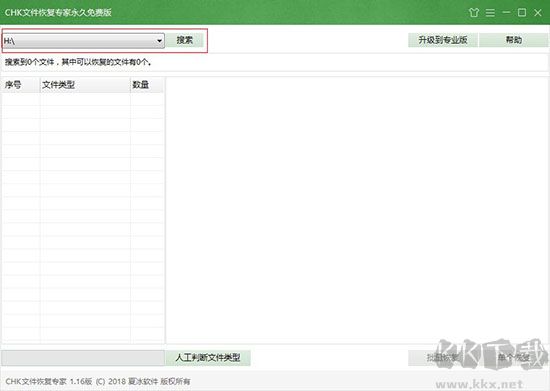Click the 单个恢复 single recover button

click(513, 358)
